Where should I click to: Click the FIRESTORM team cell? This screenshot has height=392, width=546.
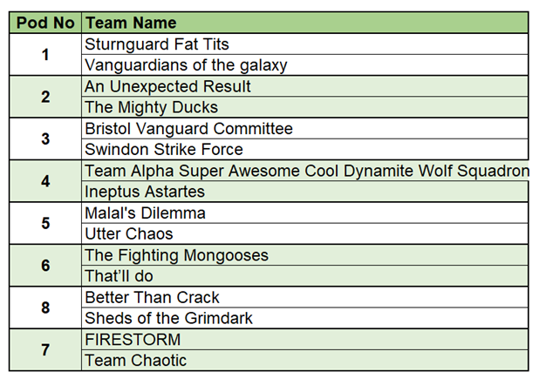[x=133, y=340]
